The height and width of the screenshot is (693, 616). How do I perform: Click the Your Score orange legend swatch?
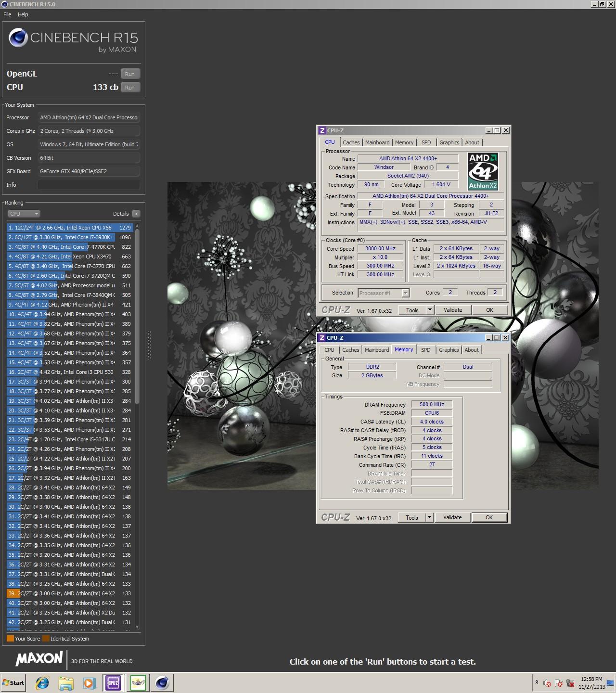click(10, 639)
